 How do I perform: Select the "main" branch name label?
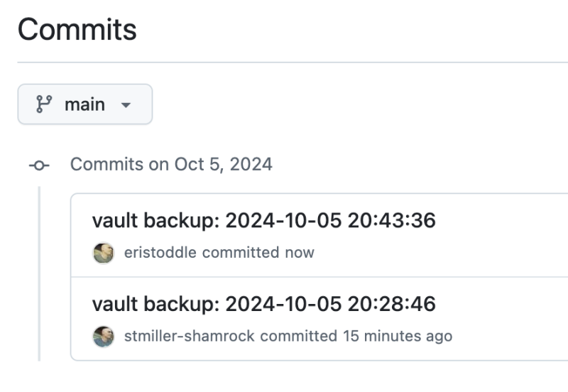coord(84,104)
